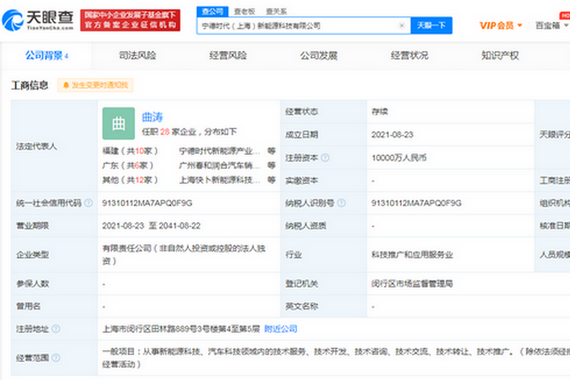Screen dimensions: 570x380
Task: Open legal representative 曲涛 link
Action: point(152,117)
